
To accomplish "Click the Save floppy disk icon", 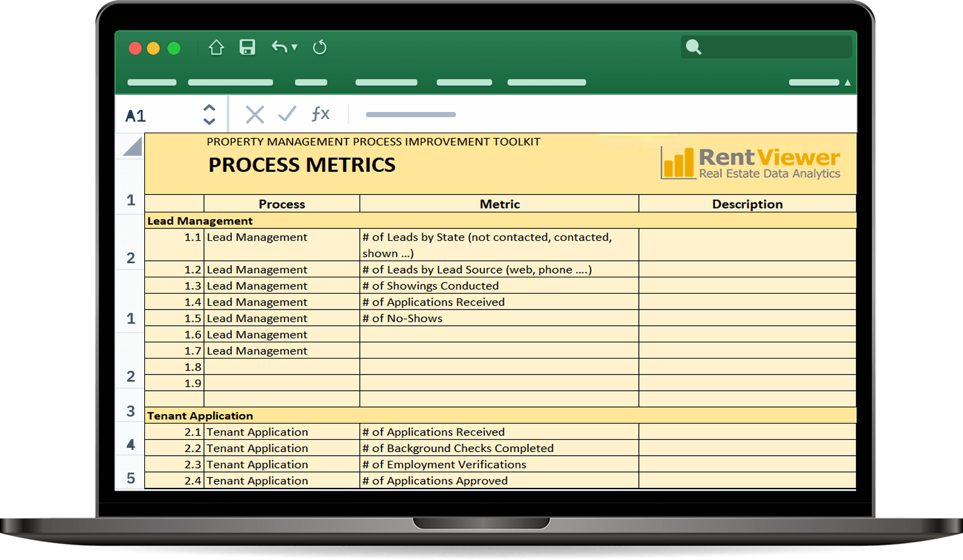I will (247, 47).
